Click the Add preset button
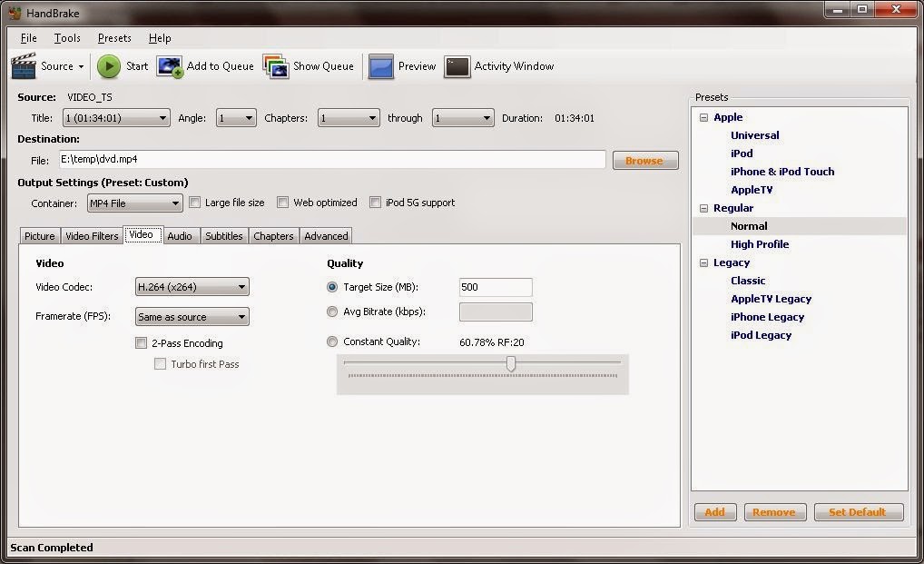 tap(715, 512)
